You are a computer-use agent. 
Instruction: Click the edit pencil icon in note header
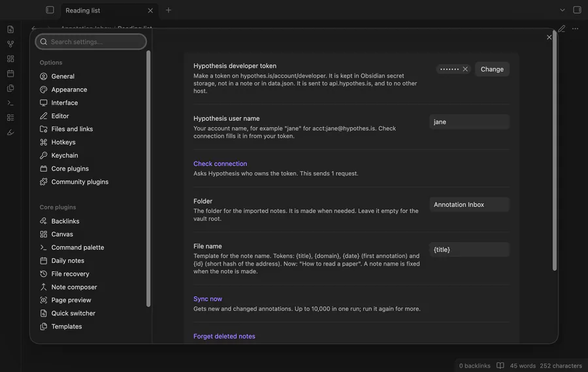pos(561,29)
